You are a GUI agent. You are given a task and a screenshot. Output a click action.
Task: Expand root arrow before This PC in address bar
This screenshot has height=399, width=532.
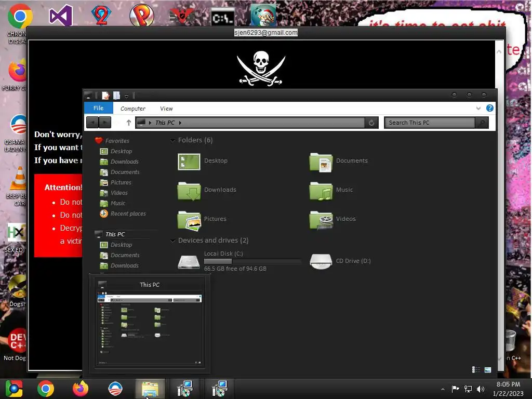click(150, 123)
